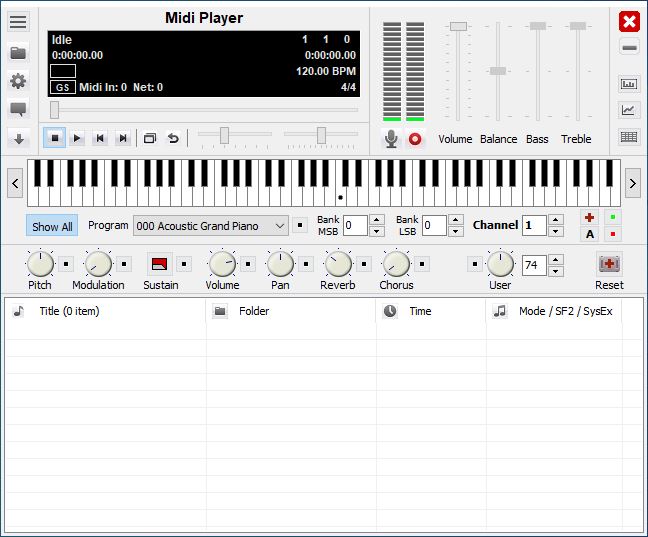Toggle the square next to Pan knob
The image size is (648, 537).
(x=306, y=264)
